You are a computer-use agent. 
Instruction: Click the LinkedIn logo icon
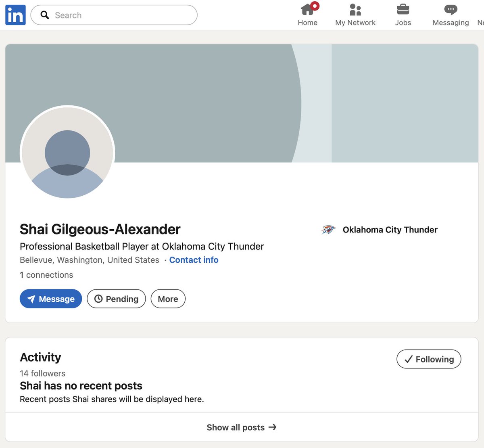click(15, 15)
